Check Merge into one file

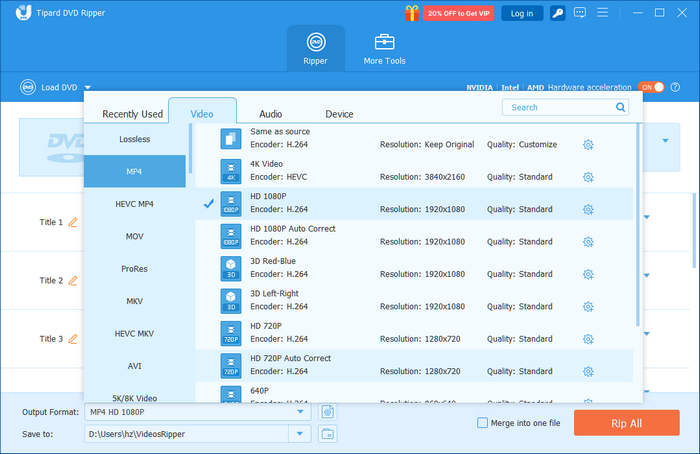point(482,423)
